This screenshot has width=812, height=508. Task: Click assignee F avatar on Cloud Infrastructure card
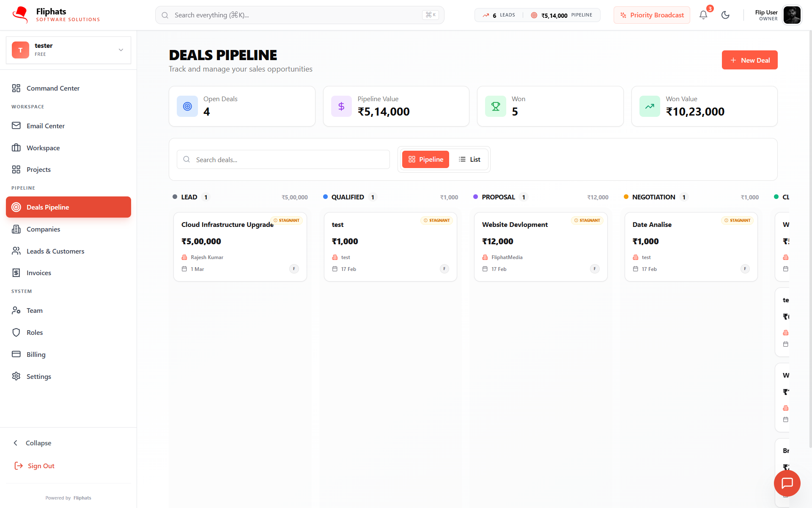(294, 269)
